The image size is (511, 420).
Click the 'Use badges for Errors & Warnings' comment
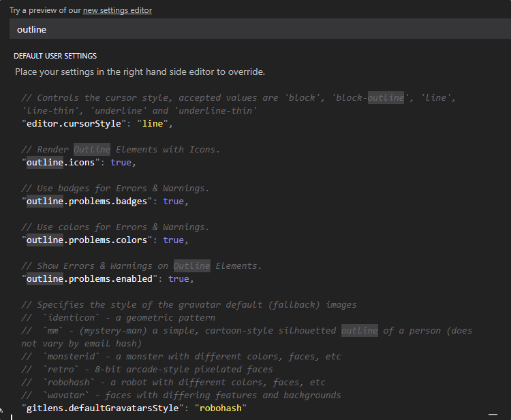pyautogui.click(x=115, y=188)
